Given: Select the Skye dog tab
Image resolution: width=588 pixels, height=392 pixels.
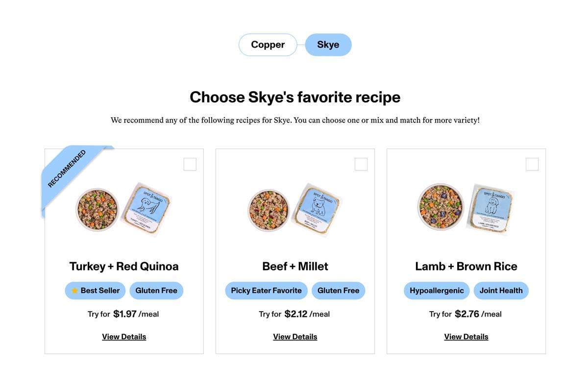Looking at the screenshot, I should 328,45.
